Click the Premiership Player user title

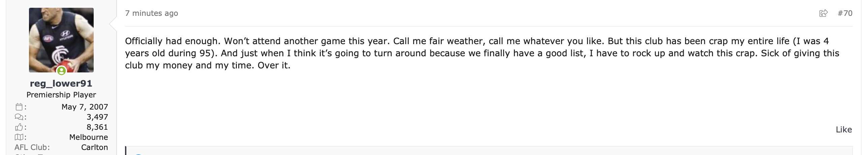click(x=61, y=95)
